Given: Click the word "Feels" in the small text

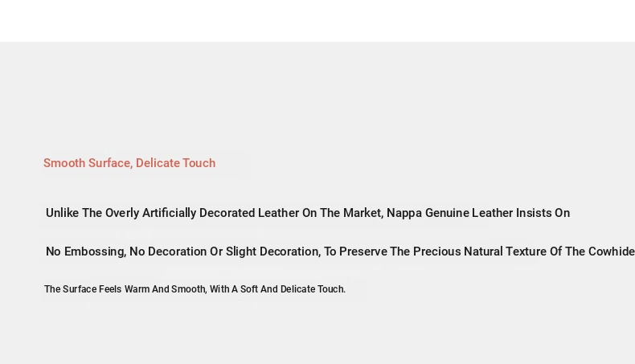Looking at the screenshot, I should point(110,289).
